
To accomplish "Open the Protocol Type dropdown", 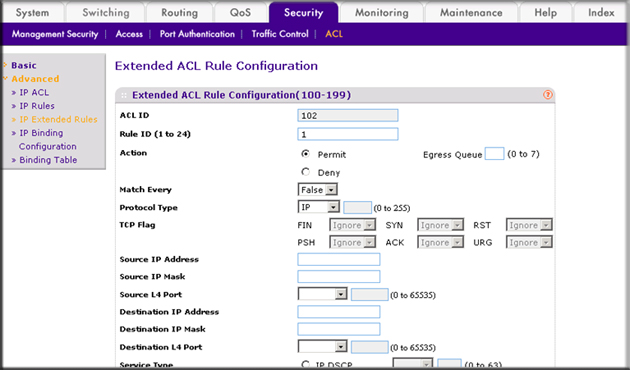I will point(319,207).
